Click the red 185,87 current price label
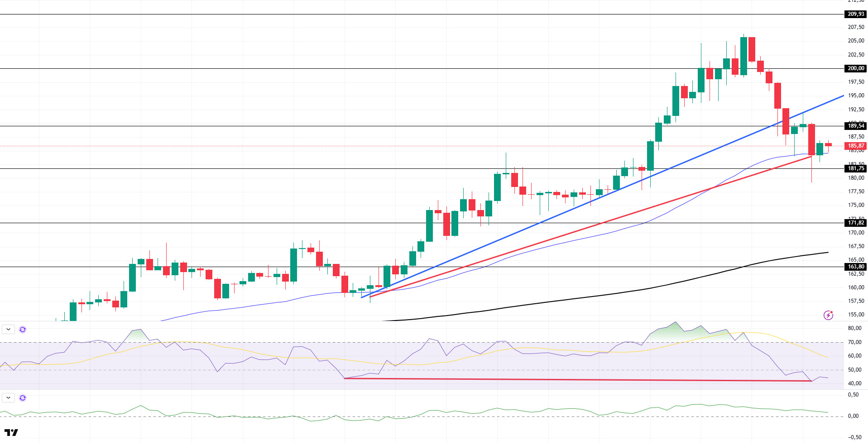 click(x=856, y=146)
